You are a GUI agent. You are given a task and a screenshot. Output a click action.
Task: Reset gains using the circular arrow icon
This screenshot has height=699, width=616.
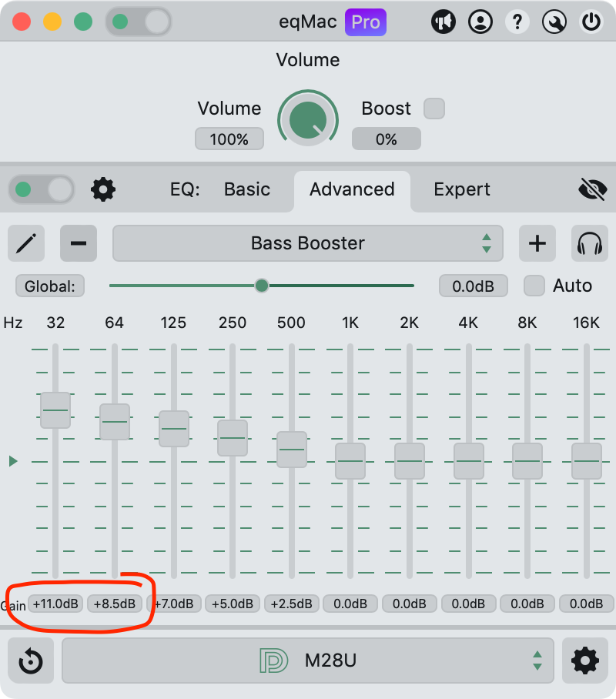point(31,661)
